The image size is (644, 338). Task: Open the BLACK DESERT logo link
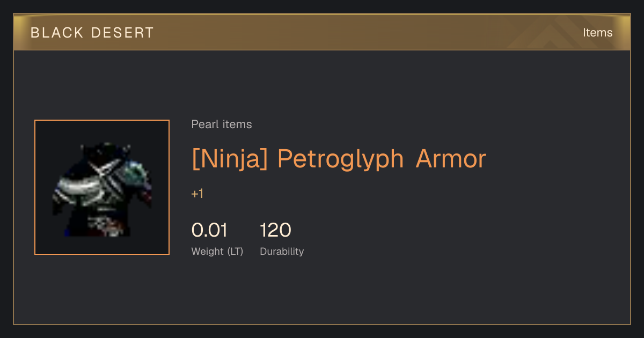(x=92, y=33)
